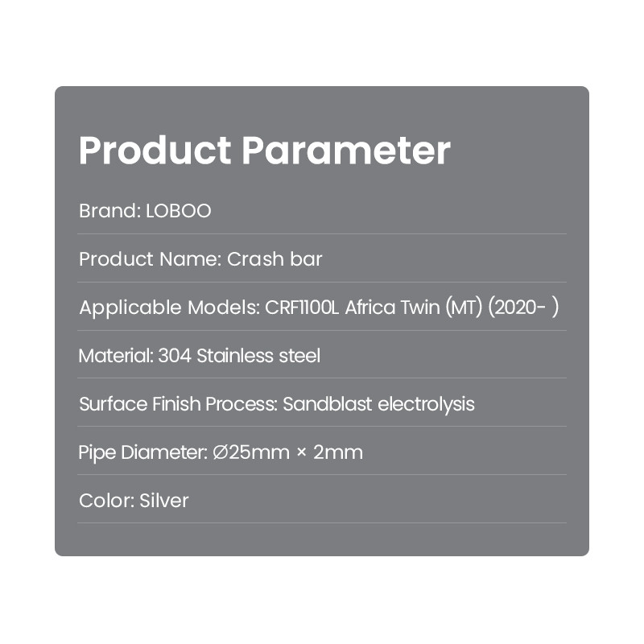The width and height of the screenshot is (644, 644).
Task: Click the "Brand:" label
Action: (109, 211)
